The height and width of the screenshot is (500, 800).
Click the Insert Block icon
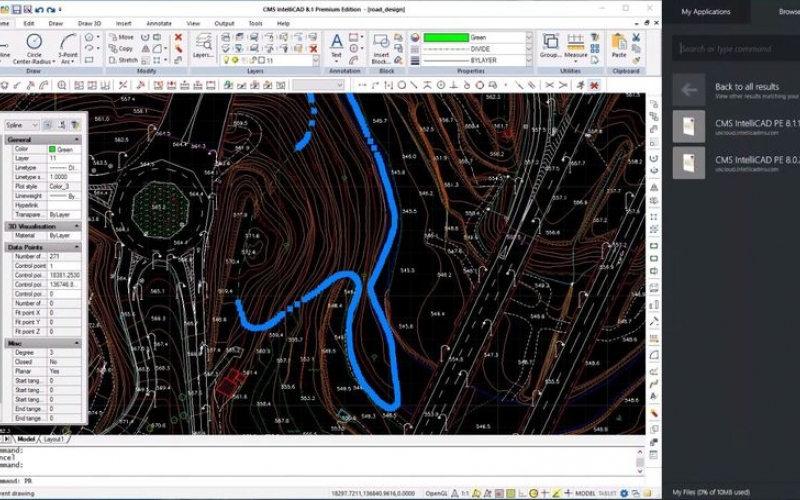(x=382, y=44)
